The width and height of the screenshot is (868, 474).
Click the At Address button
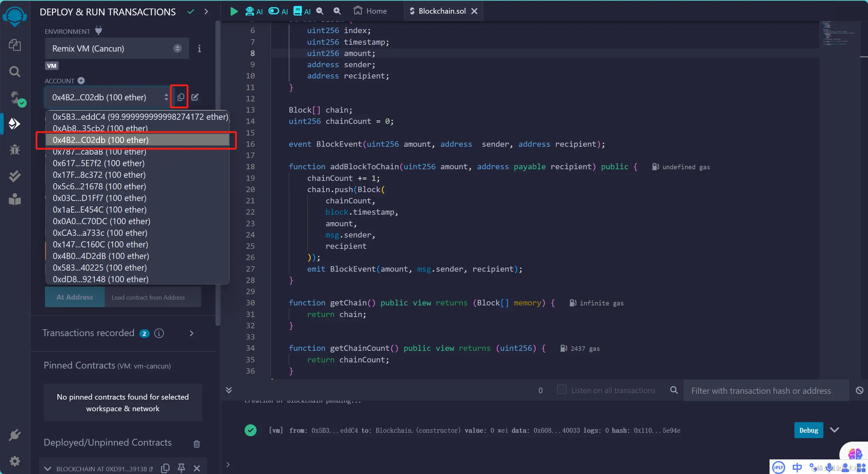(75, 297)
